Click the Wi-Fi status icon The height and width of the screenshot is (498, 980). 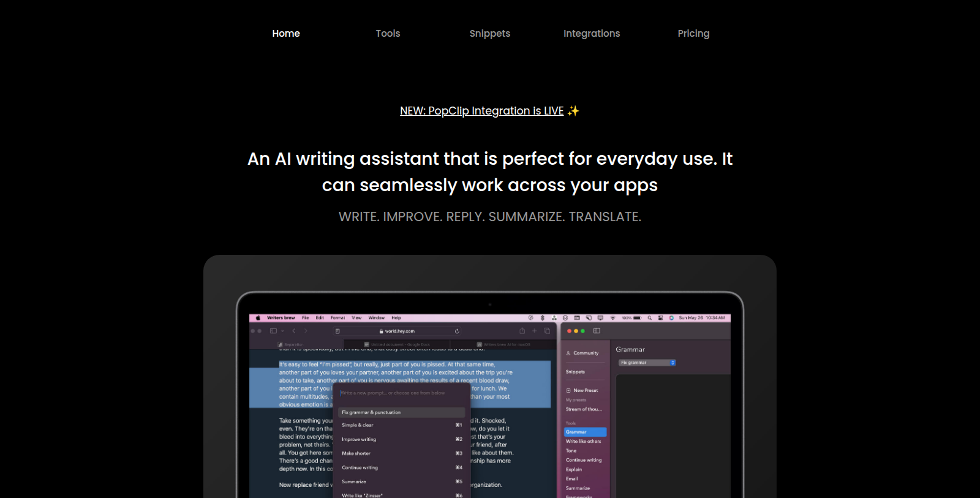coord(612,318)
